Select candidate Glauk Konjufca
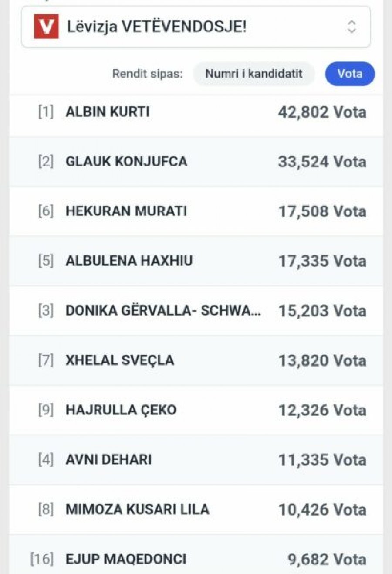 (x=126, y=162)
